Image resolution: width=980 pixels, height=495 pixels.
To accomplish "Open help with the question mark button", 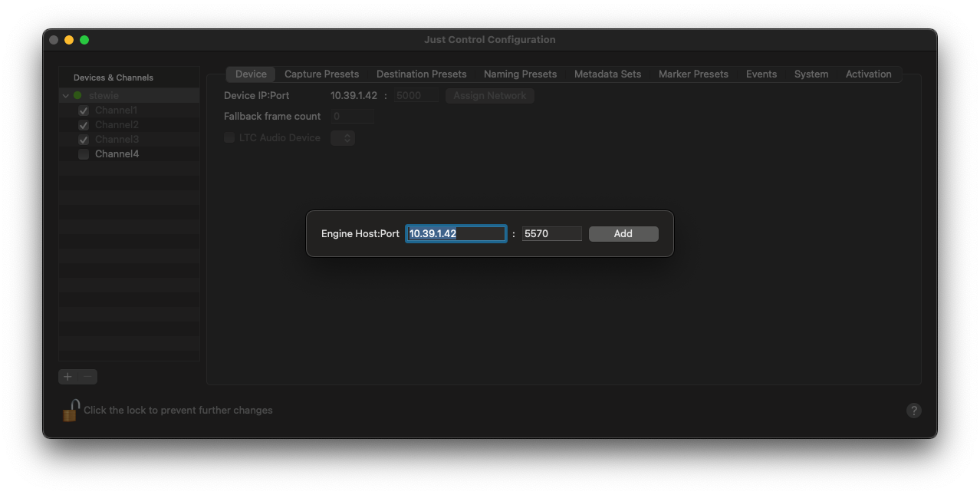I will (913, 411).
